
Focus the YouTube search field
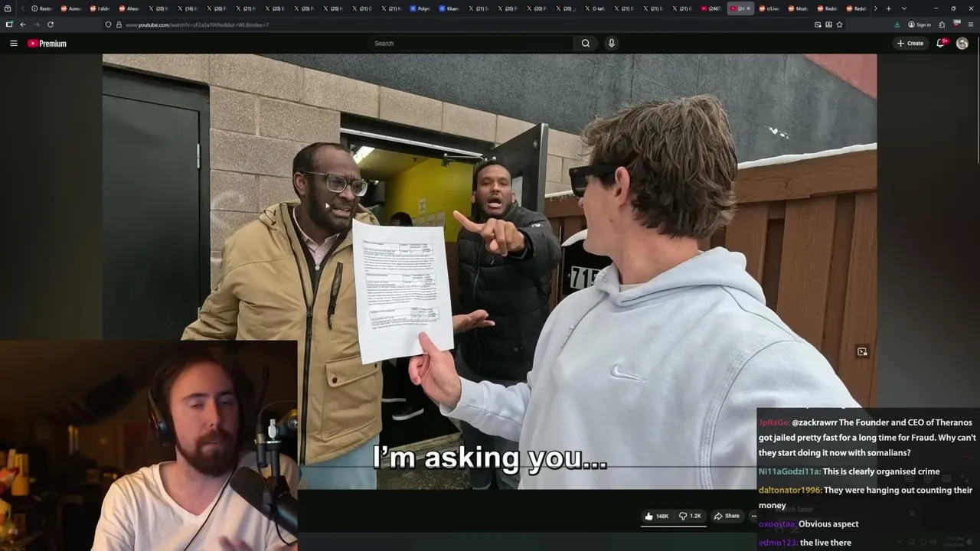click(x=471, y=44)
